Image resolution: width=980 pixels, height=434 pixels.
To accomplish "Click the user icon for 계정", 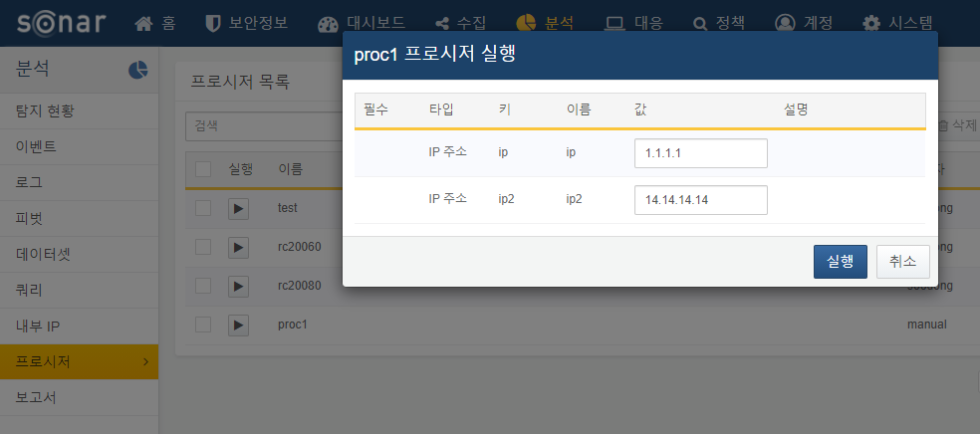I will tap(785, 24).
